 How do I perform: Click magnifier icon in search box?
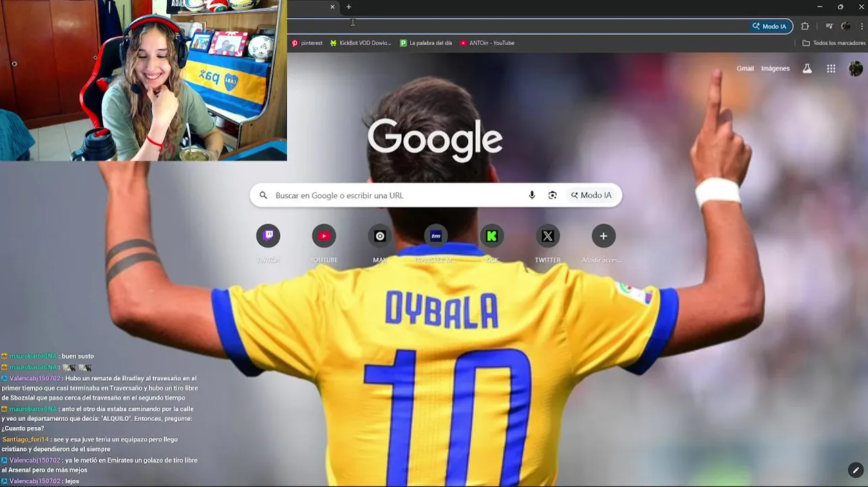point(263,195)
